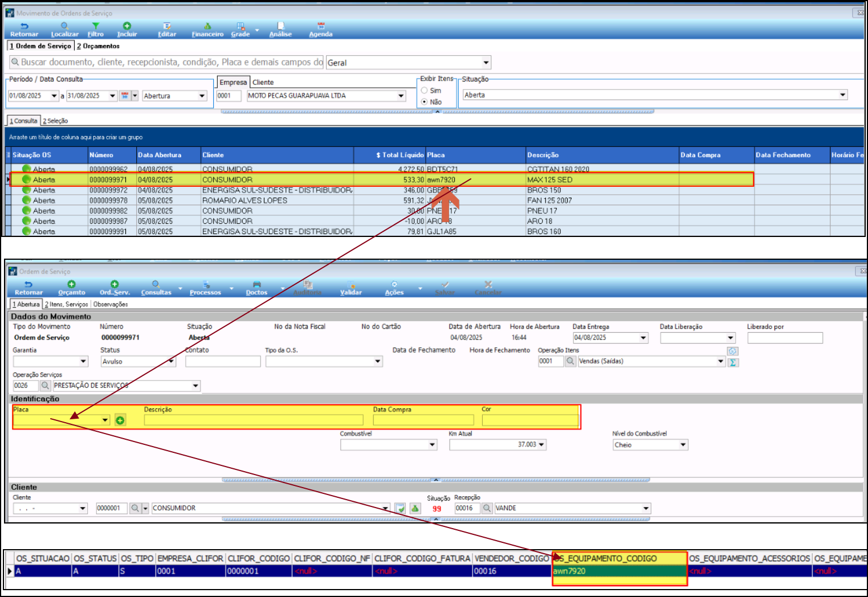The height and width of the screenshot is (597, 868).
Task: Open the Ações gear icon
Action: pos(394,284)
